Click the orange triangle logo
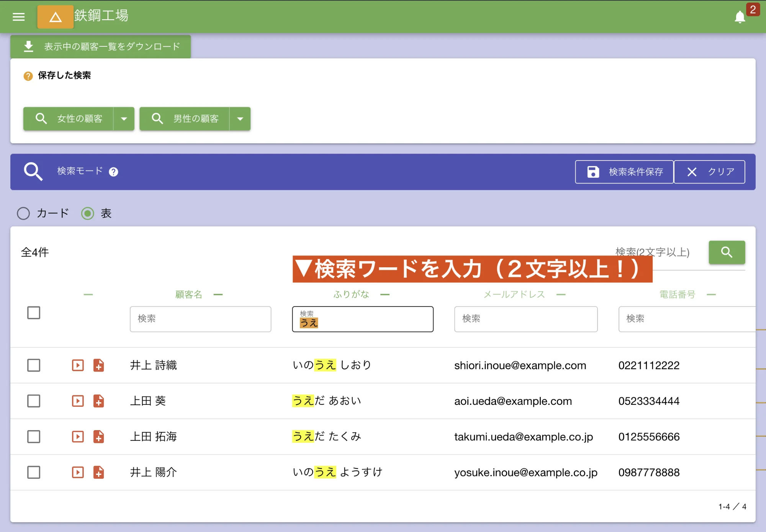Screen dimensions: 766x532 point(56,17)
